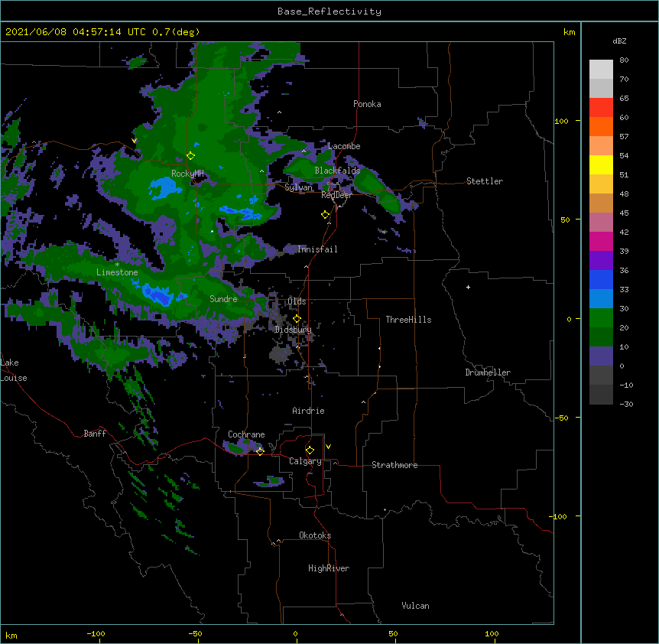
Task: Select the Limestone label
Action: pyautogui.click(x=117, y=272)
